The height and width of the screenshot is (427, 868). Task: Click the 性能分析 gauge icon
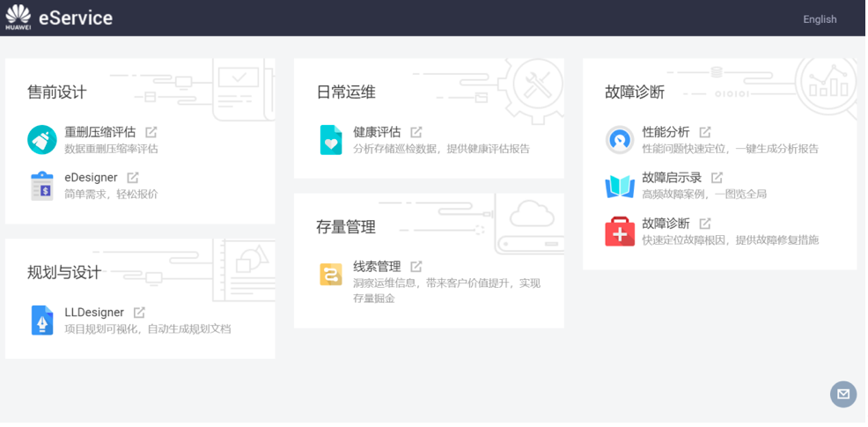tap(620, 140)
